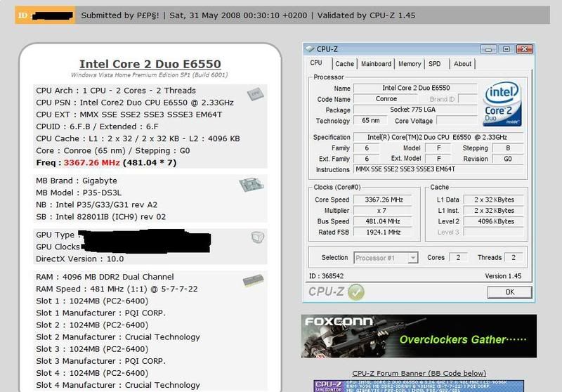Click the Technology field 65 nm
The image size is (562, 392).
[x=371, y=120]
